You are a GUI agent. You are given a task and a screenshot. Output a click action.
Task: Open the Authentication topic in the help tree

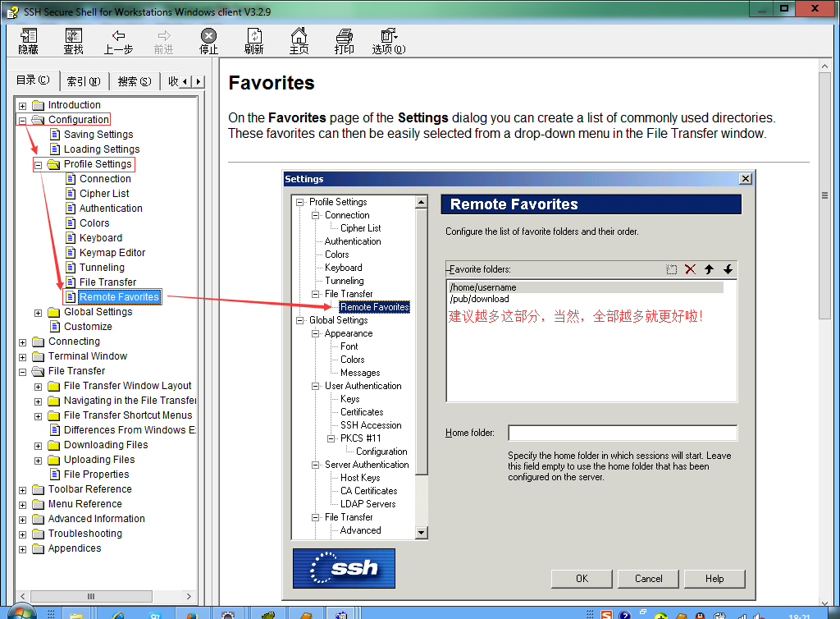[x=111, y=208]
